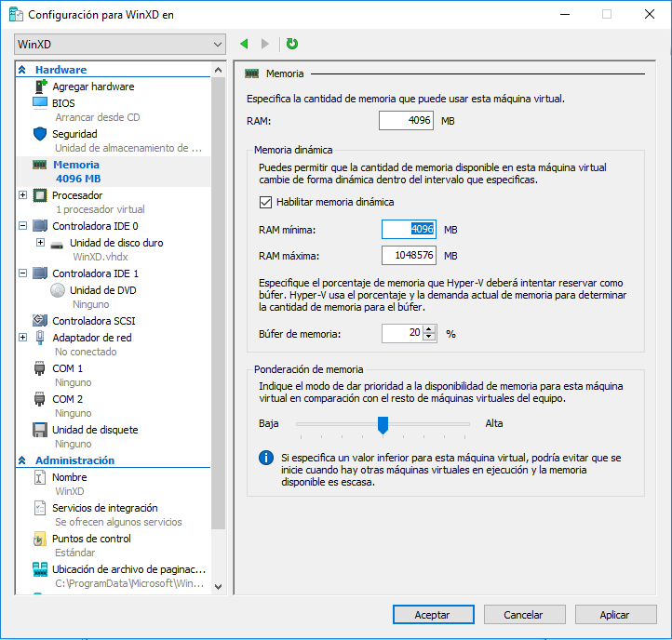Screen dimensions: 672x640
Task: Increase memory buffer with up arrow
Action: (429, 328)
